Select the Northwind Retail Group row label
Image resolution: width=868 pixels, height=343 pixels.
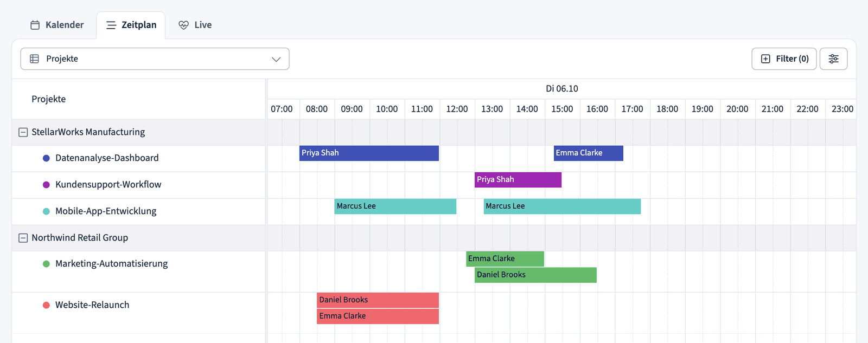click(x=80, y=238)
